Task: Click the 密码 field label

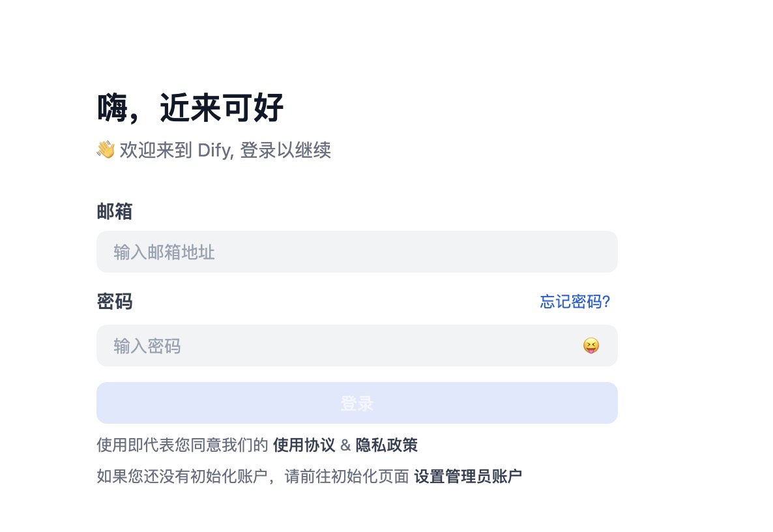Action: click(x=115, y=302)
